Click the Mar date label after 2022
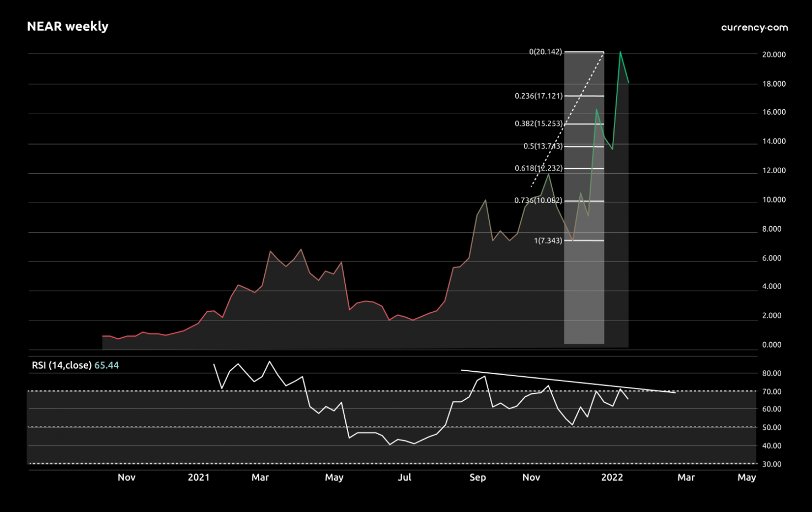 click(x=686, y=477)
